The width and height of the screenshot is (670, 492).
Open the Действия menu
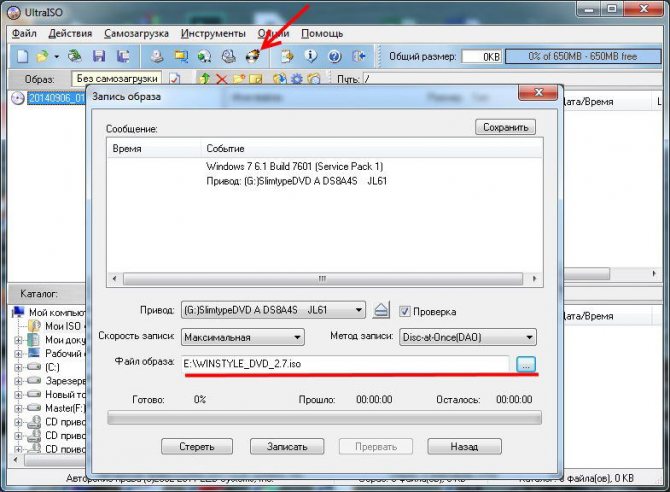(70, 33)
